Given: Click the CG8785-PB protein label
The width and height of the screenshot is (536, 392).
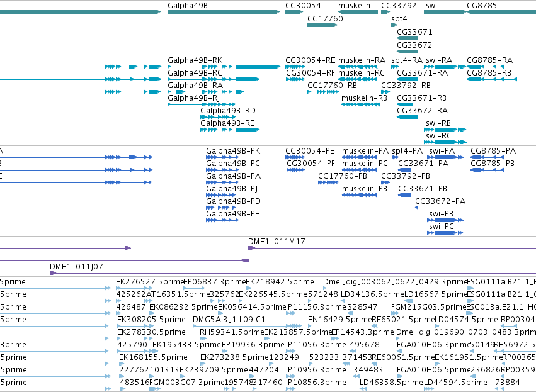Looking at the screenshot, I should [493, 164].
